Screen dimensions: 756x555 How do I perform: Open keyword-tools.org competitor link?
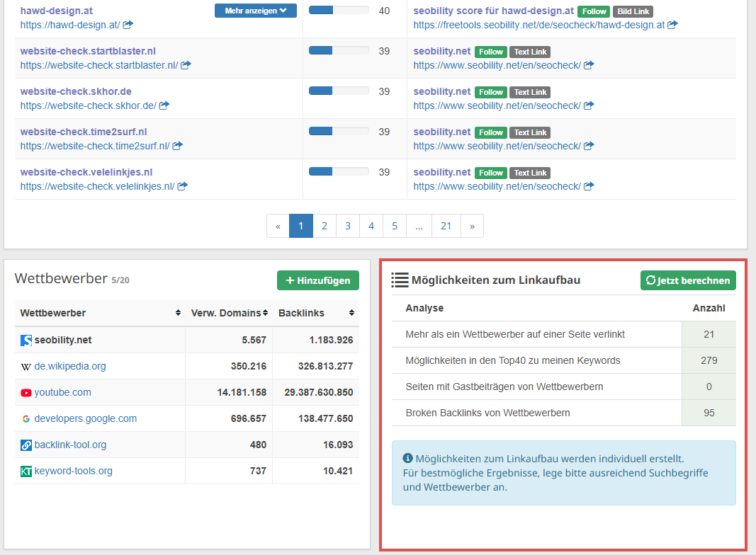[x=73, y=471]
